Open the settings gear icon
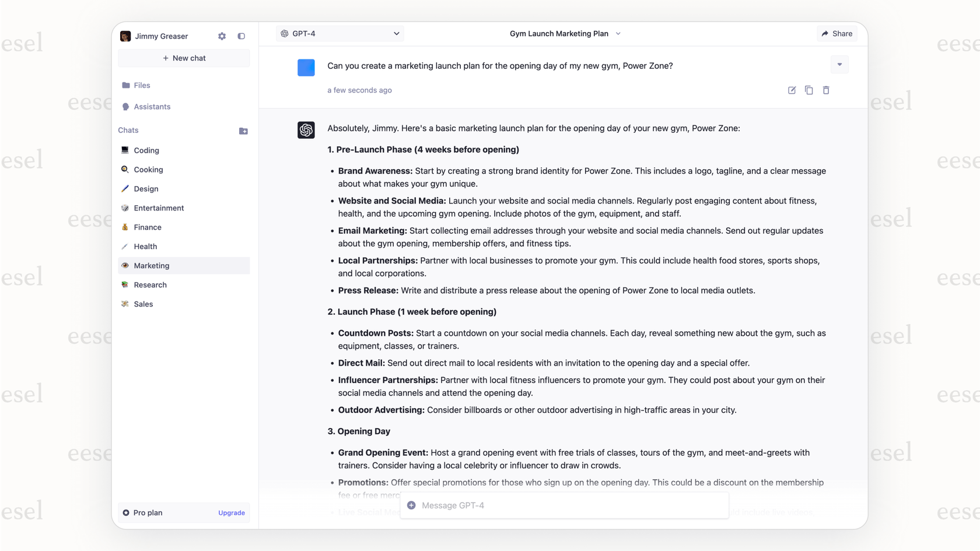This screenshot has height=551, width=980. pyautogui.click(x=222, y=36)
